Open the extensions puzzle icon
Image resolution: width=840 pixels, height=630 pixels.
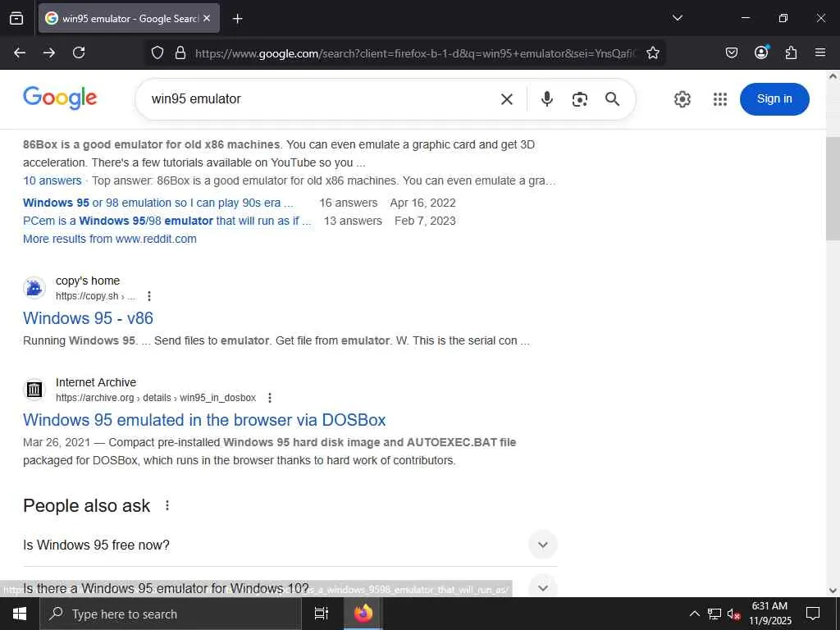pos(791,52)
